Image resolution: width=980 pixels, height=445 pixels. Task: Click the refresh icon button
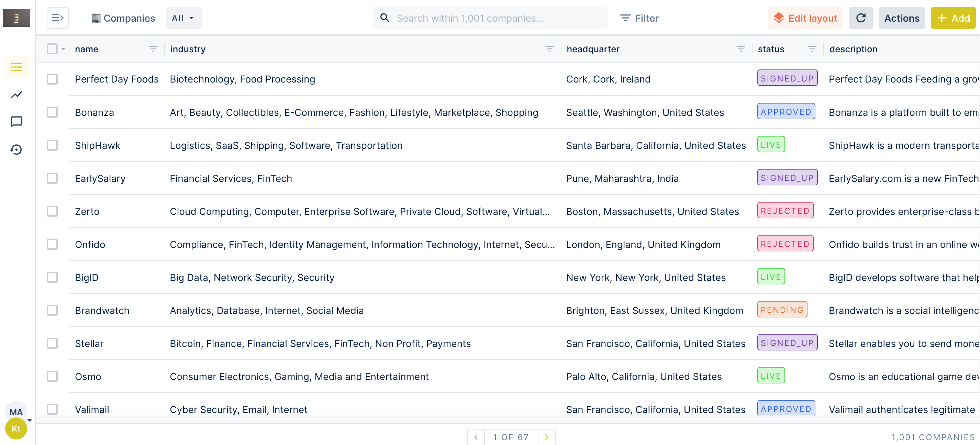[x=860, y=18]
